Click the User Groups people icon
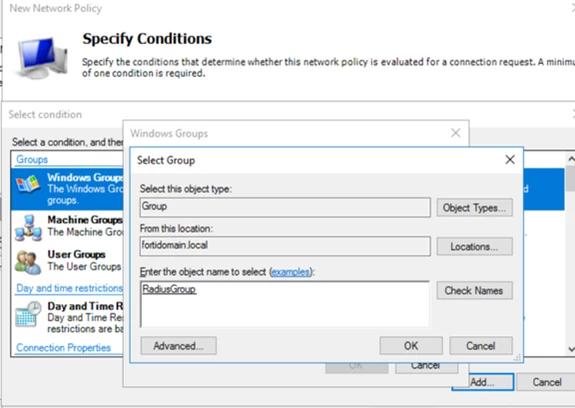Viewport: 575px width, 408px height. pyautogui.click(x=28, y=262)
